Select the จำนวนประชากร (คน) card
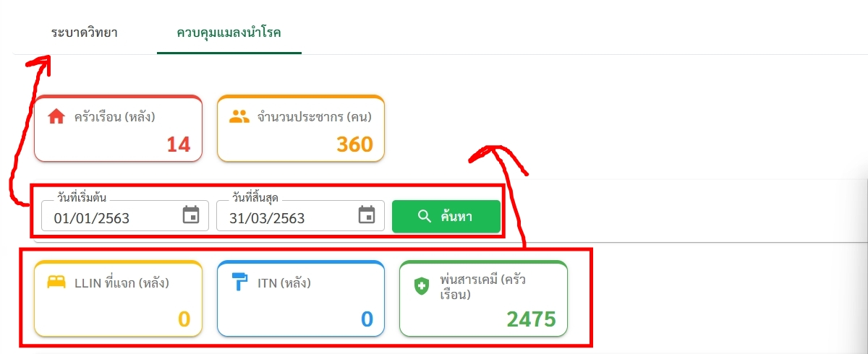The height and width of the screenshot is (354, 868). [301, 129]
